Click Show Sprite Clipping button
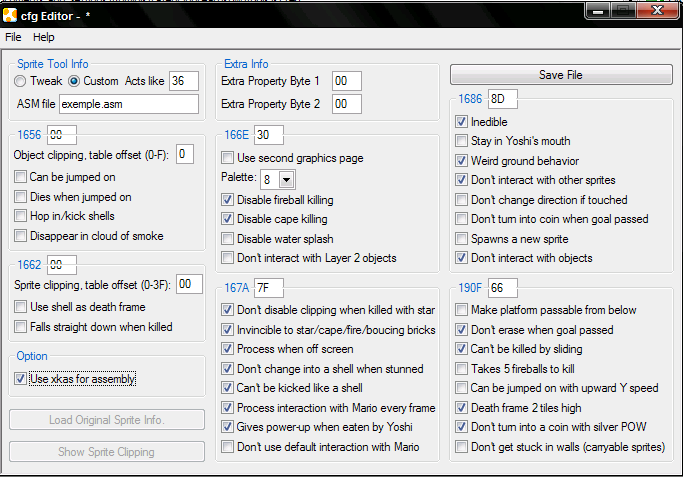The width and height of the screenshot is (683, 477). coord(107,452)
